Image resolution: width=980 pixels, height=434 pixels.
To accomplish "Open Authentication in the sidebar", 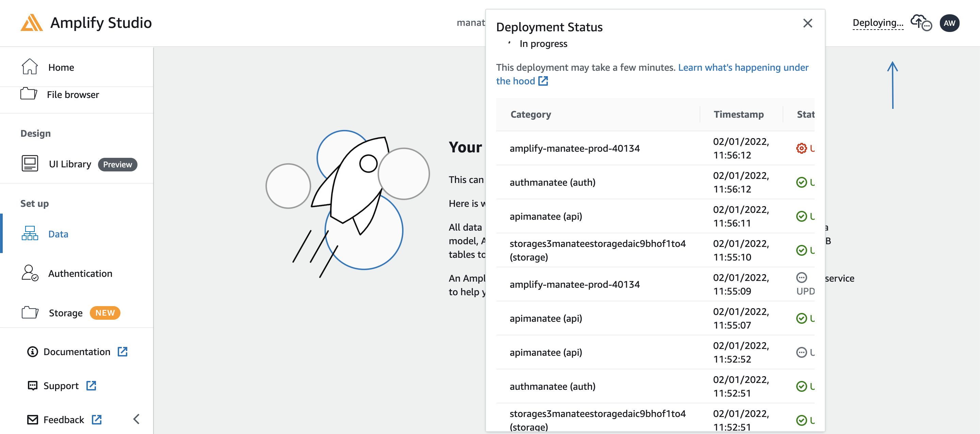I will click(x=80, y=273).
